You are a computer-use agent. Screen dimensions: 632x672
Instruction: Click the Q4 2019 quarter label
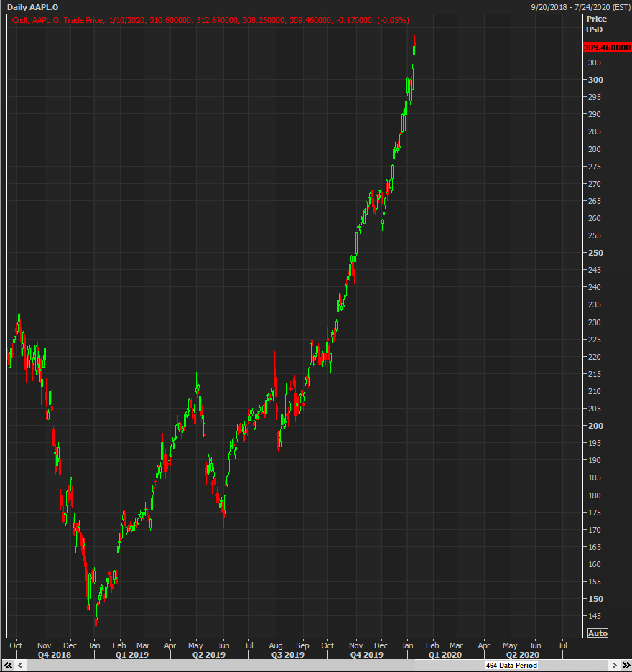click(367, 655)
